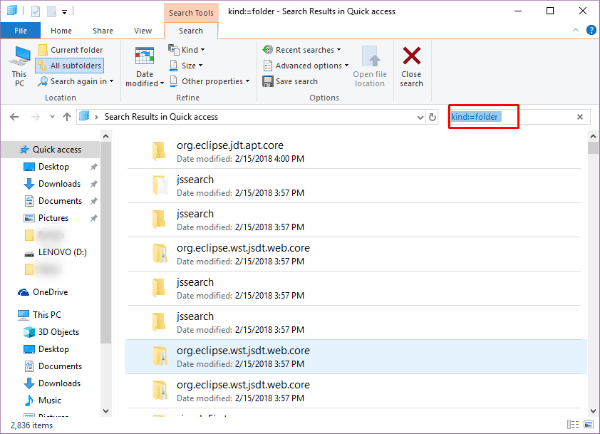Click the Forward navigation arrow

tap(35, 117)
